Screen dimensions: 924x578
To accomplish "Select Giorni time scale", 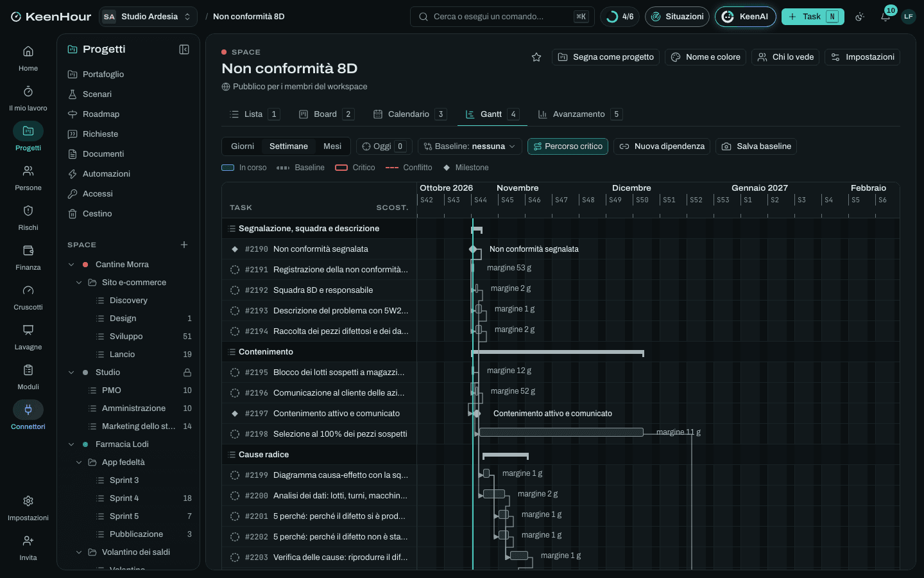I will (x=243, y=146).
